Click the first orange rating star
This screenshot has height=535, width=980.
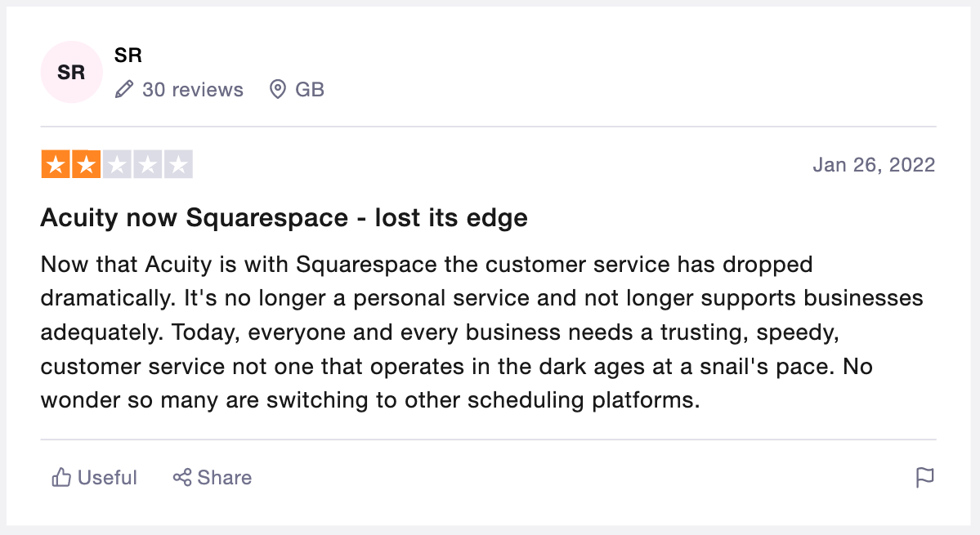click(56, 165)
